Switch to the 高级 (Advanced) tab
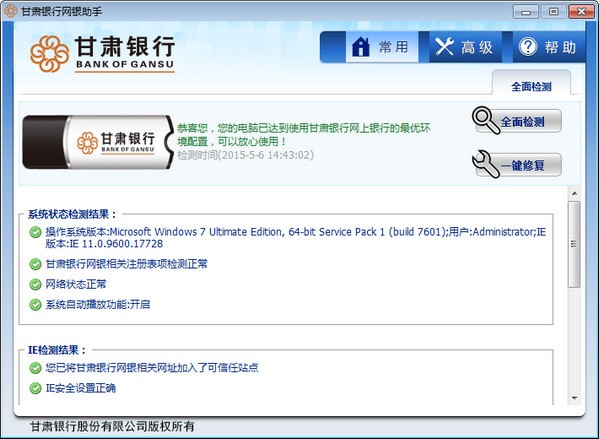 465,47
